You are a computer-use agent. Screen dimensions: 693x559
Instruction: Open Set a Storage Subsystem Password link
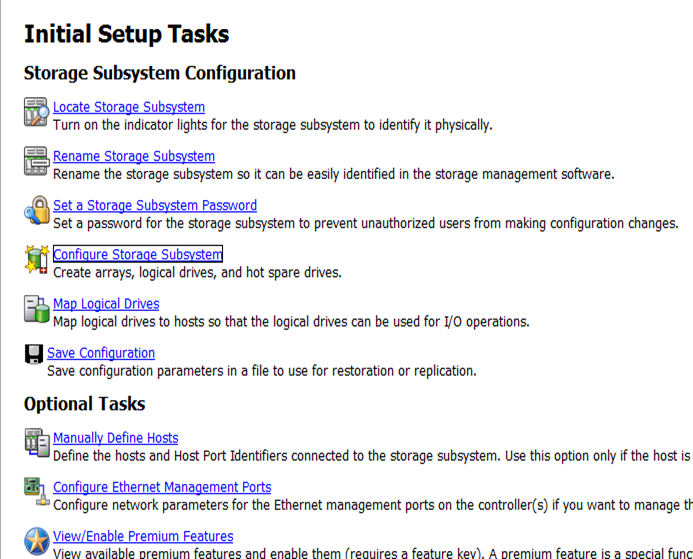[x=155, y=205]
